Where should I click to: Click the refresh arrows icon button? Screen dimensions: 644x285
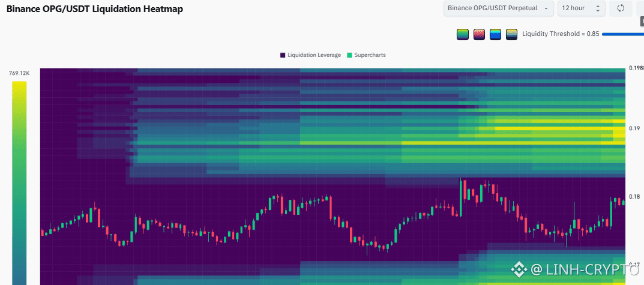coord(621,8)
